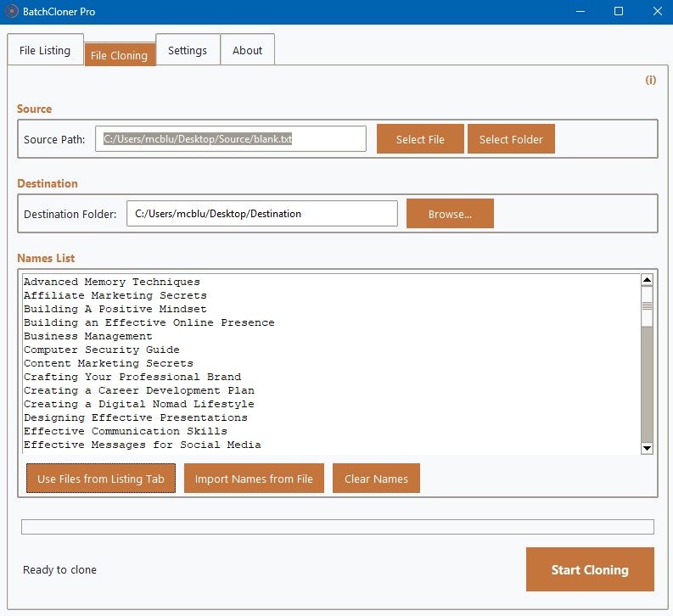Click the Select File button
The image size is (673, 616).
point(420,139)
